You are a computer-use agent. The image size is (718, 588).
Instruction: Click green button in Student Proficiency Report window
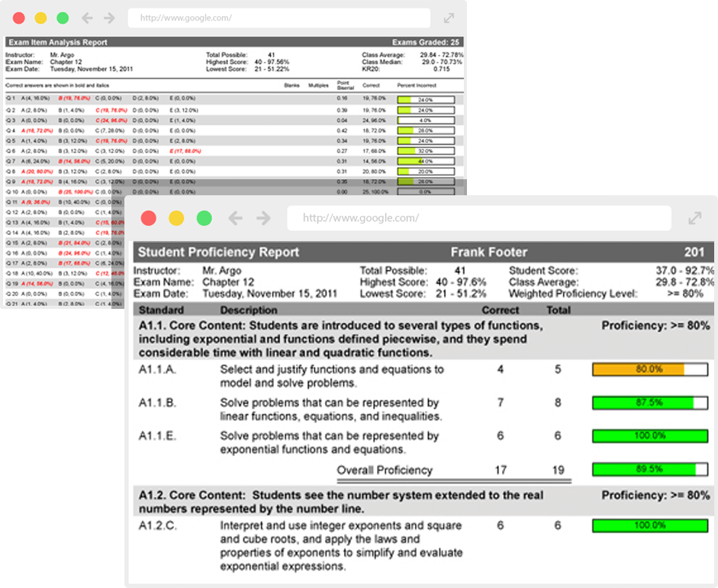204,218
